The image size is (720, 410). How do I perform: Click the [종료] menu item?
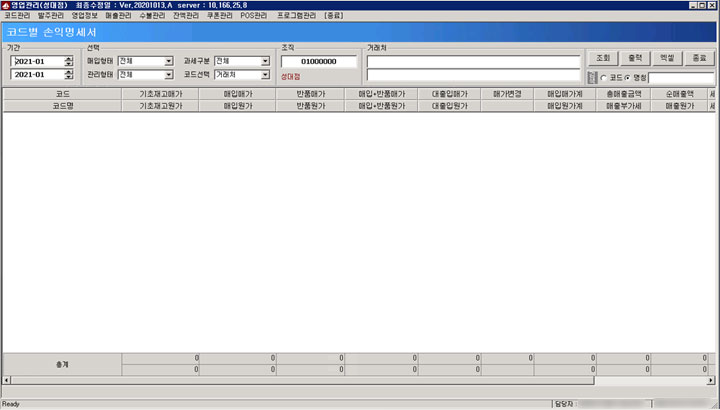(x=333, y=16)
